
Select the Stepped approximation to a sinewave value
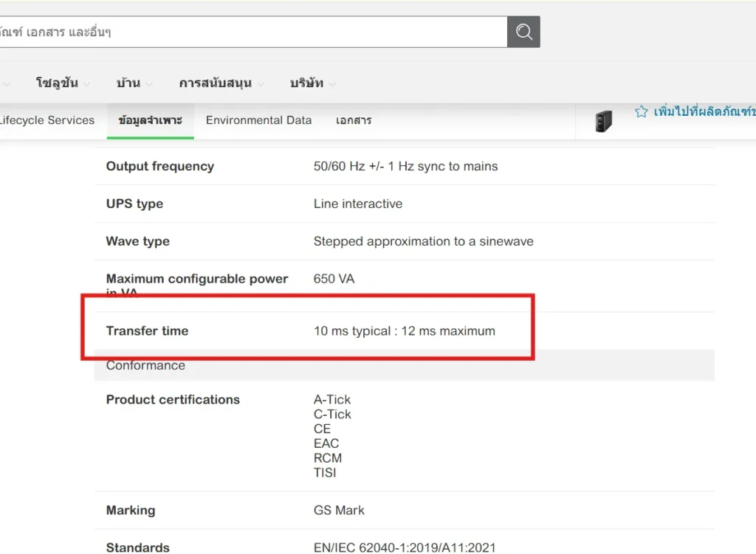click(423, 241)
